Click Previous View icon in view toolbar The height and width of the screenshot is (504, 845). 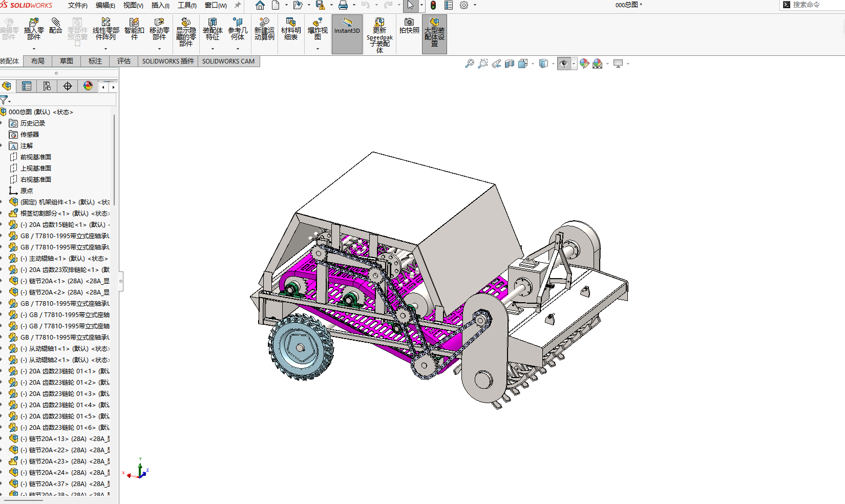[x=496, y=64]
